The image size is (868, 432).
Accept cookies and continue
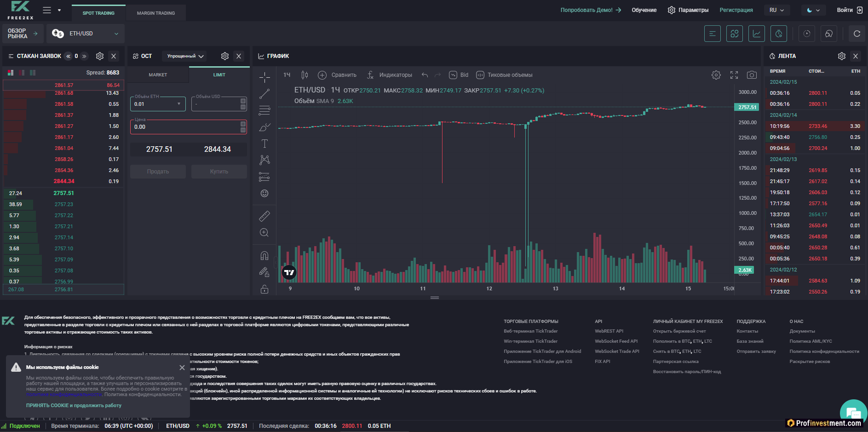pos(74,406)
